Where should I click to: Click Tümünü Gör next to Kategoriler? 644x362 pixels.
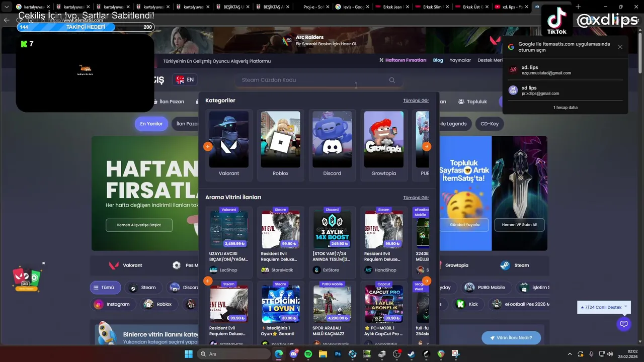point(416,101)
